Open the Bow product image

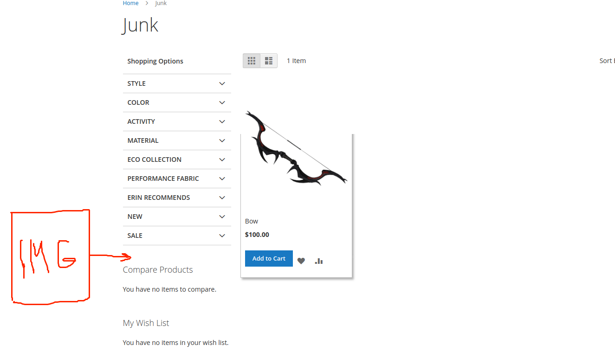[x=296, y=148]
